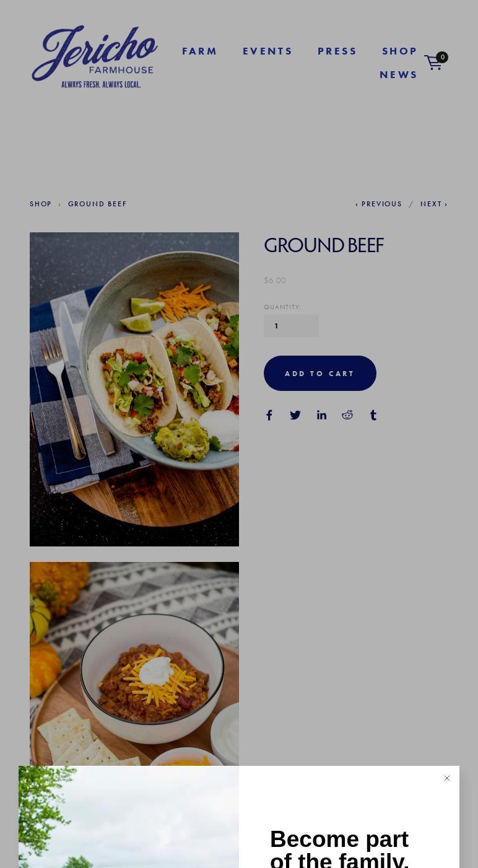Screen dimensions: 478x868
Task: Open the Farm menu item
Action: pyautogui.click(x=200, y=51)
